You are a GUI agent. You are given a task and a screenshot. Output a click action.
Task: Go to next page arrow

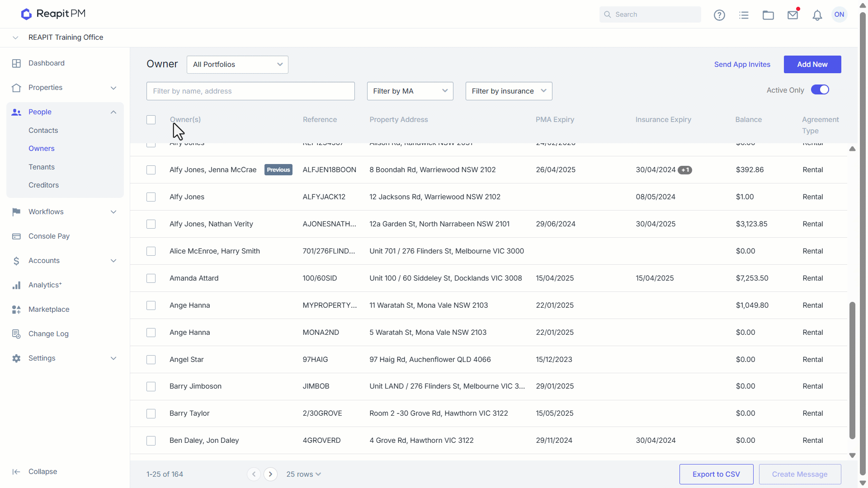tap(270, 474)
